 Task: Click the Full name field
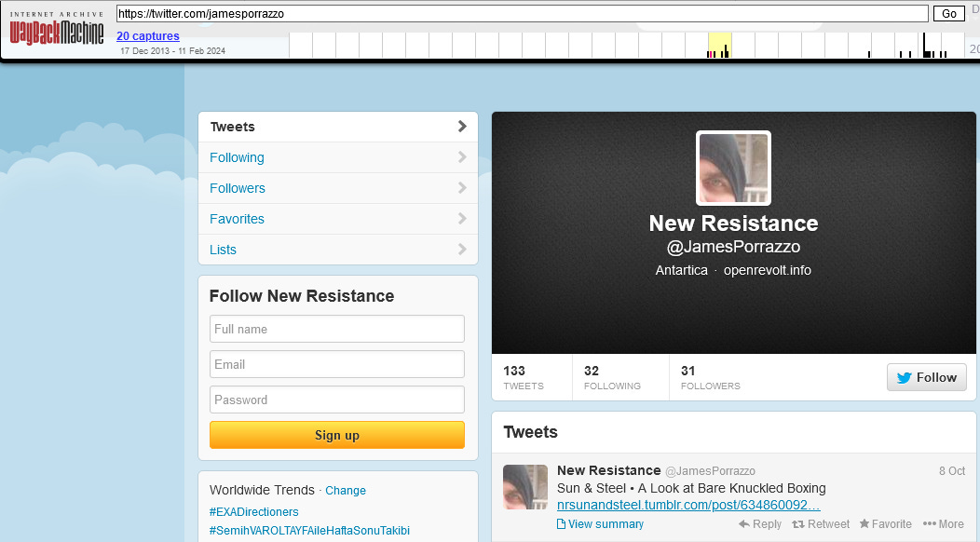point(337,329)
